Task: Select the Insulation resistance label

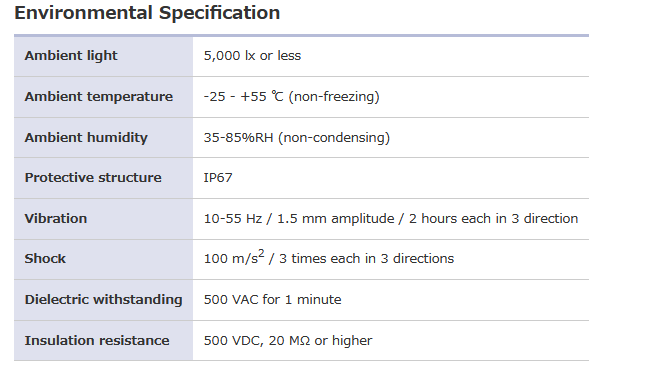Action: (x=97, y=340)
